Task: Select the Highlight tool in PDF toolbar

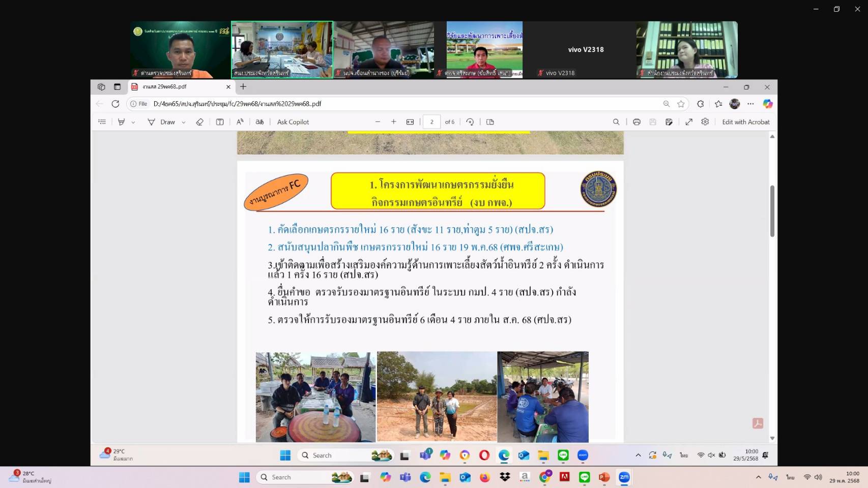Action: pyautogui.click(x=121, y=122)
